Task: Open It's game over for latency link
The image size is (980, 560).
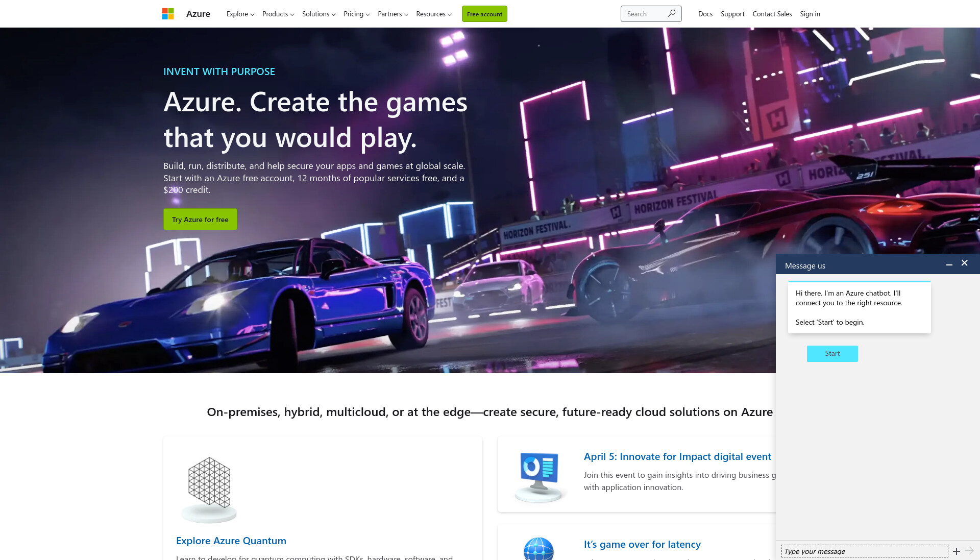Action: 642,544
